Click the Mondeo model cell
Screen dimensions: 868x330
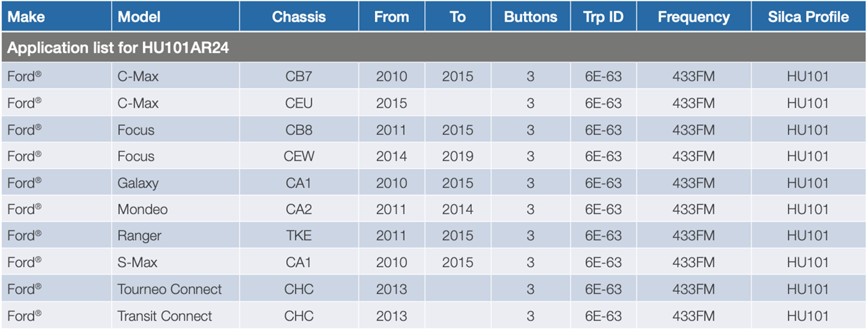point(176,209)
